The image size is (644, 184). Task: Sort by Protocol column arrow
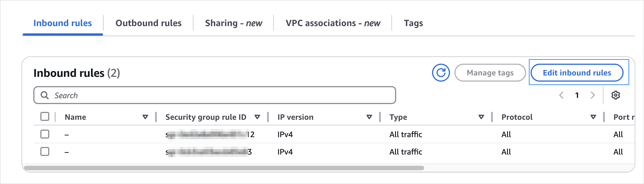pos(593,117)
